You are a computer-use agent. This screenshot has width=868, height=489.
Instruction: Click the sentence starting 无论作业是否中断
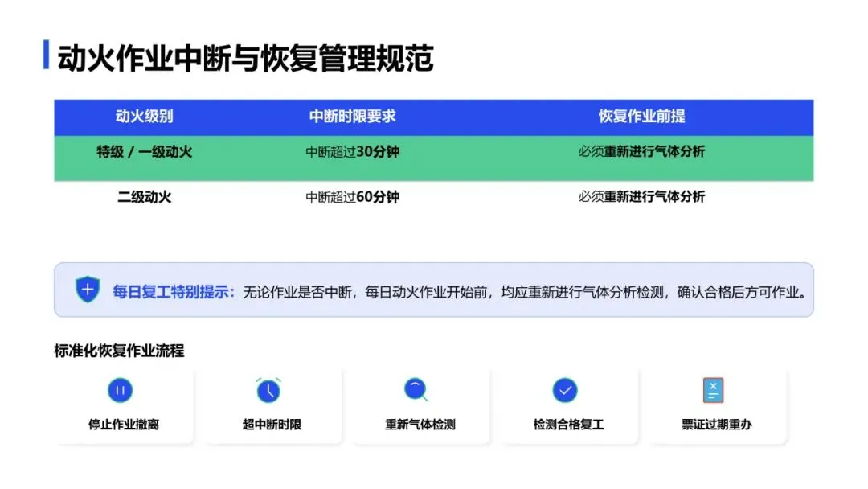526,292
